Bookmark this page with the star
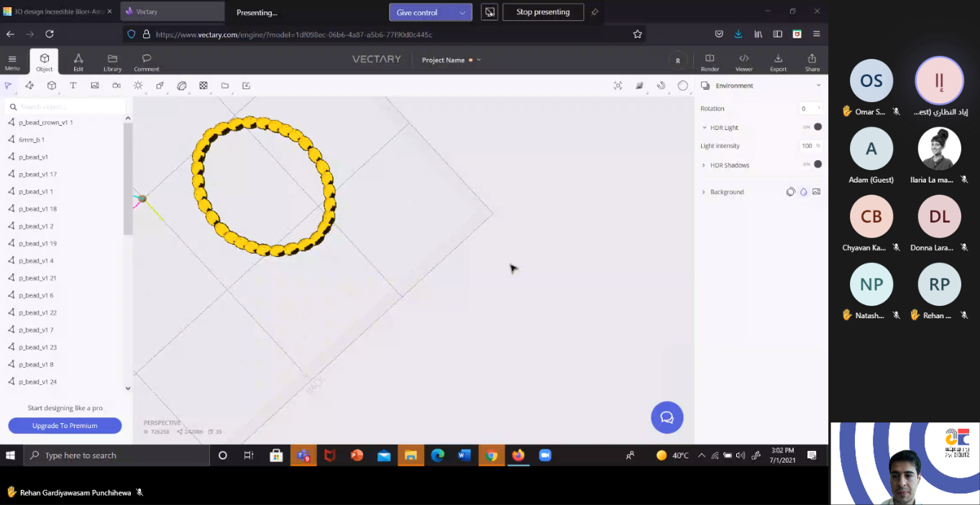The width and height of the screenshot is (980, 505). click(637, 34)
